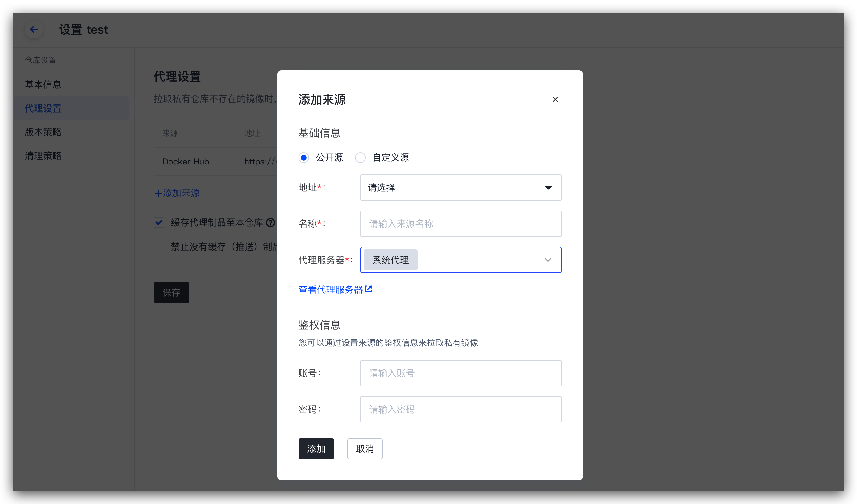Select the 自定义源 radio button

360,158
